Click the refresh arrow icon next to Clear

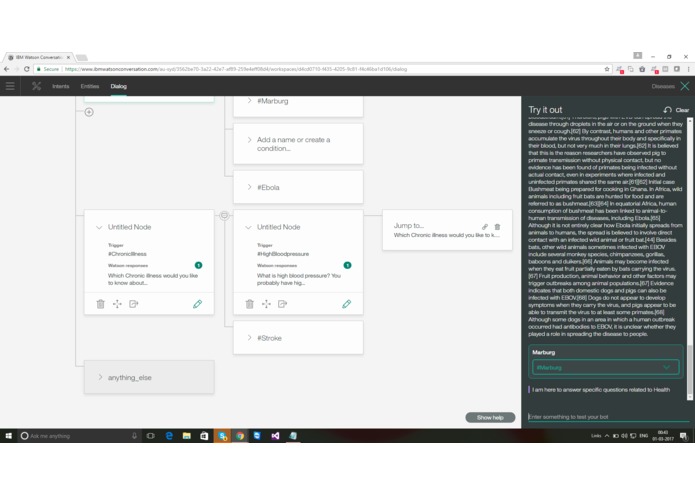(668, 110)
